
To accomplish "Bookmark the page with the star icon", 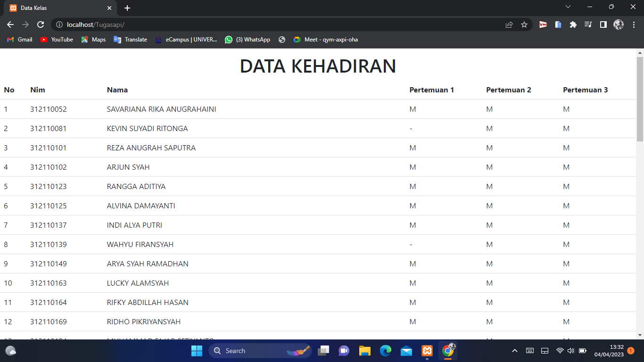I will click(x=524, y=25).
